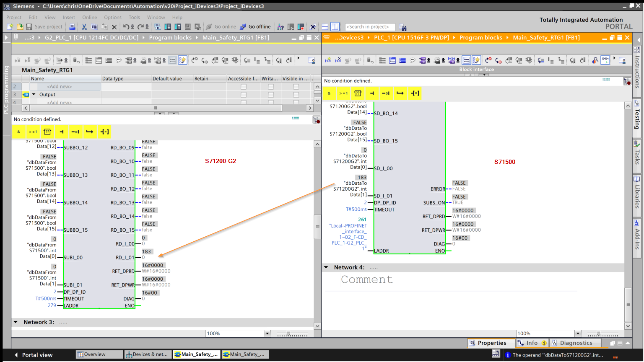Click the Print icon in the main toolbar
Screen dimensions: 644x362
coord(72,27)
